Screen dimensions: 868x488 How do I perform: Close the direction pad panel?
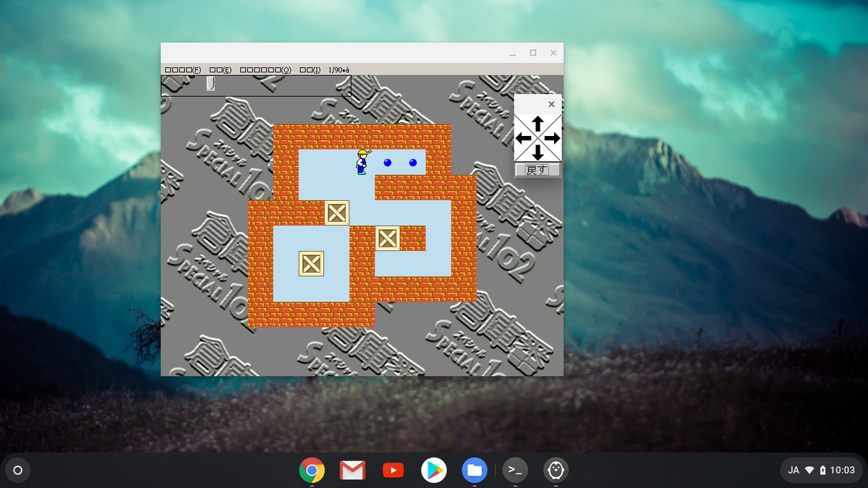551,104
